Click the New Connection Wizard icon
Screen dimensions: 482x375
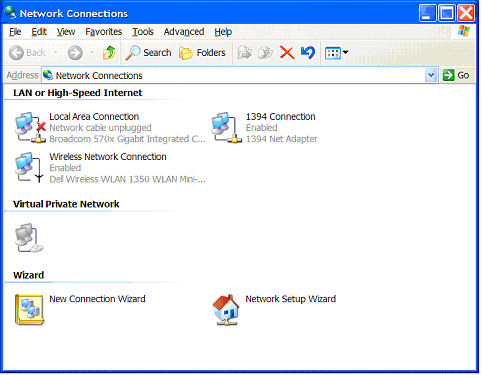pyautogui.click(x=29, y=309)
